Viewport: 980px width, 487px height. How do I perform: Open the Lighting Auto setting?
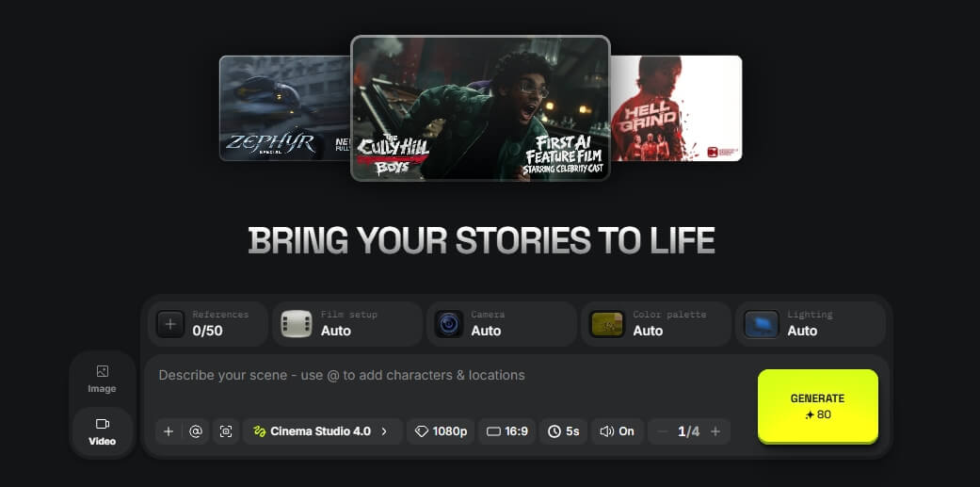[x=810, y=324]
